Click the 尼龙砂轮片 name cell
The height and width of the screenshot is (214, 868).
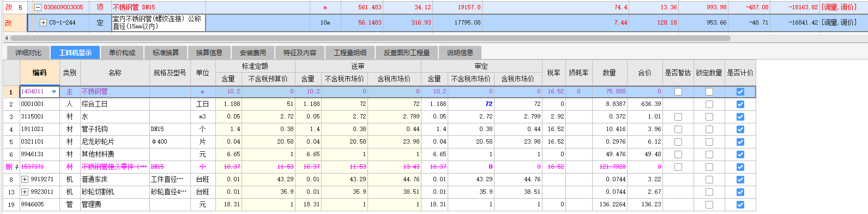tap(114, 142)
